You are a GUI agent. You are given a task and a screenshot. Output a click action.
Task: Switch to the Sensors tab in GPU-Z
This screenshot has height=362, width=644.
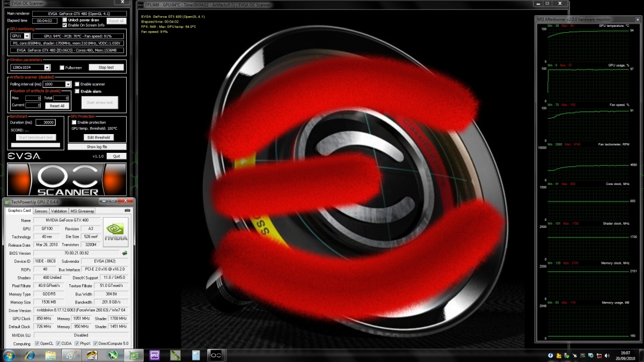41,211
